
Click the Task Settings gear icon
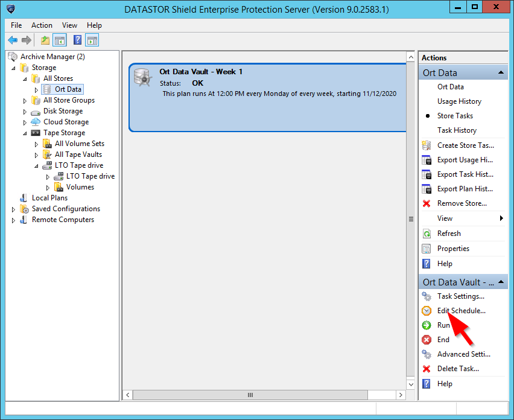pyautogui.click(x=427, y=296)
